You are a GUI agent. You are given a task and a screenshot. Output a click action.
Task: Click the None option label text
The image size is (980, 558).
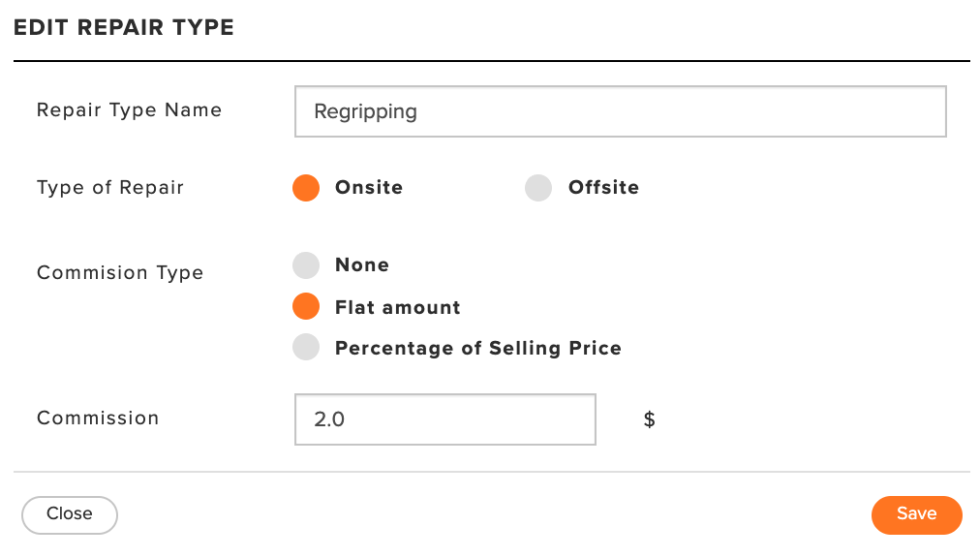tap(362, 265)
